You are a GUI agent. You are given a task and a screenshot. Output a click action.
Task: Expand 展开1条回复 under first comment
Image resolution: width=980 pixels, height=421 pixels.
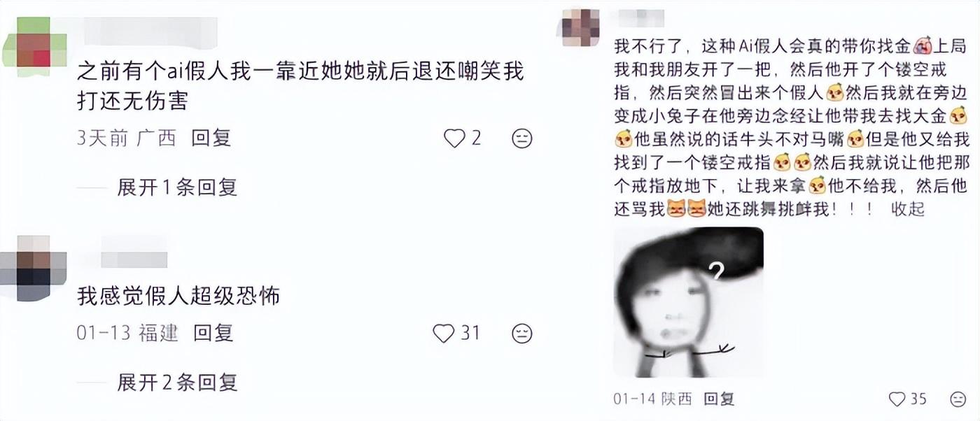pos(177,187)
